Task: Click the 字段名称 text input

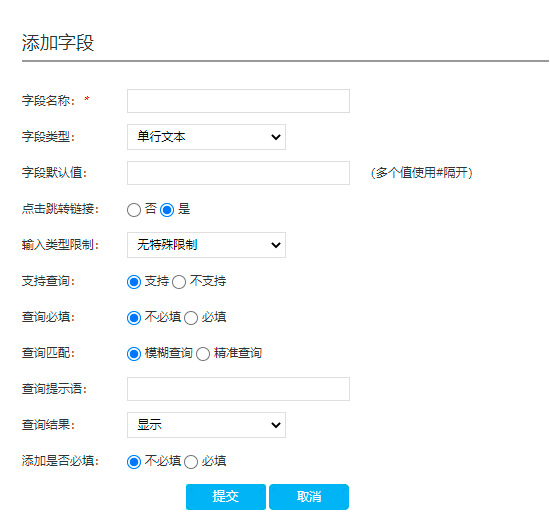Action: [238, 101]
